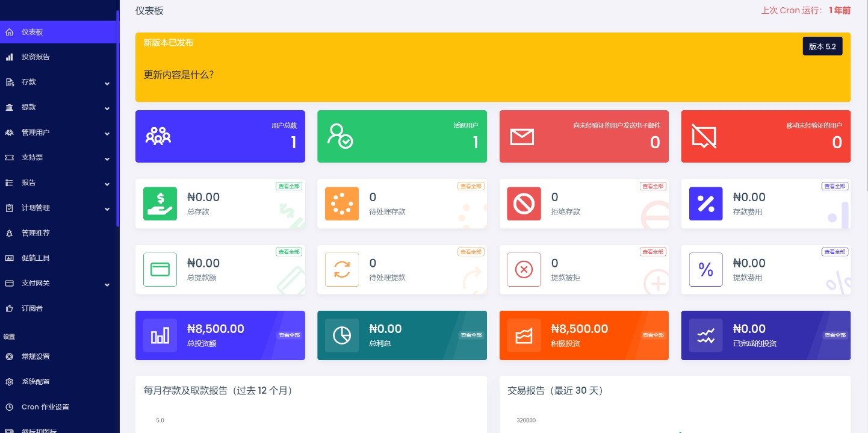Click the green money-hand icon for 总存款
The height and width of the screenshot is (433, 868).
click(160, 204)
